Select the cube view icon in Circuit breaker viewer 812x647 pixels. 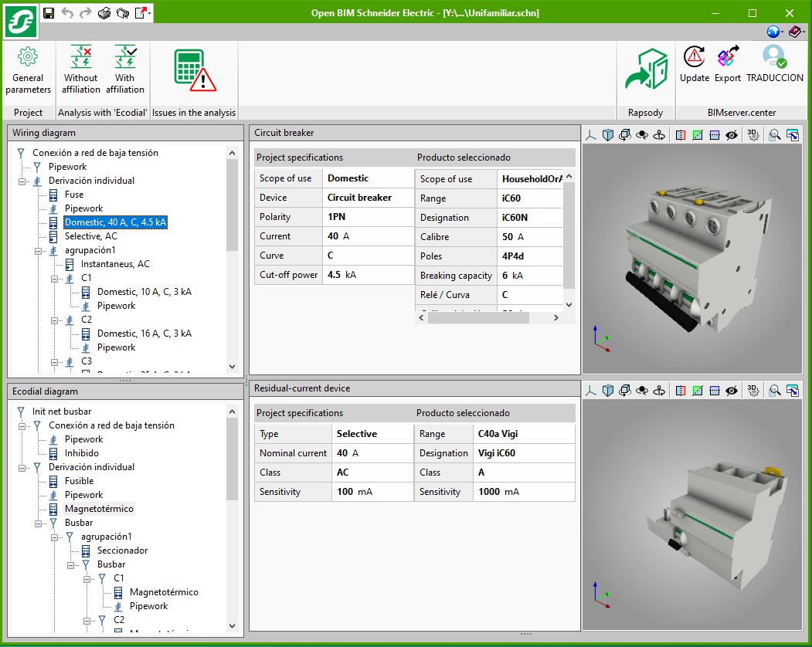coord(608,135)
